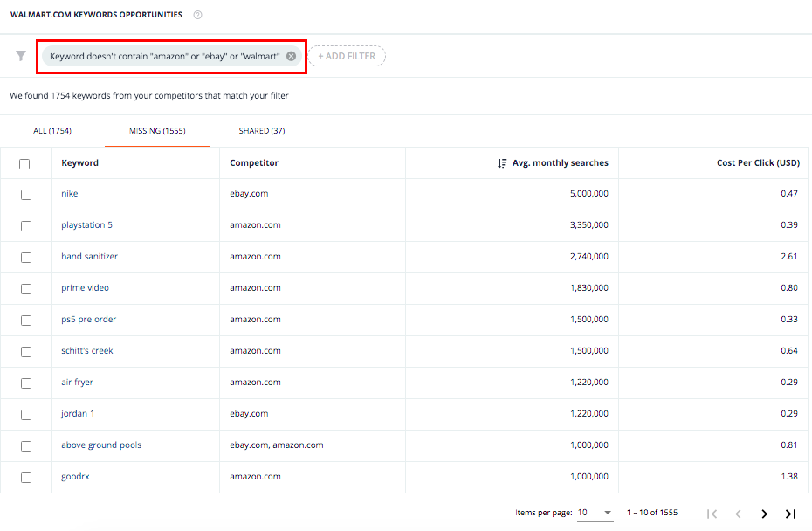
Task: Click the Keyword column header
Action: (x=79, y=162)
